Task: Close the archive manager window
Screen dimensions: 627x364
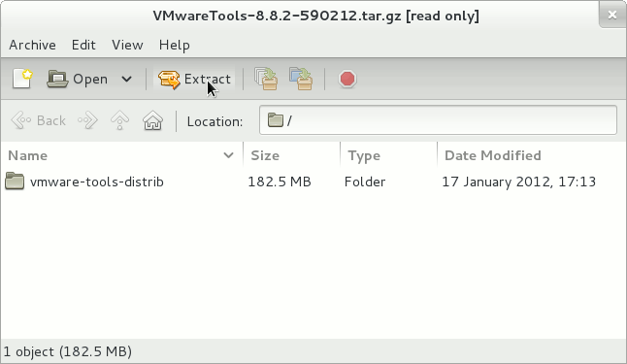Action: click(x=612, y=15)
